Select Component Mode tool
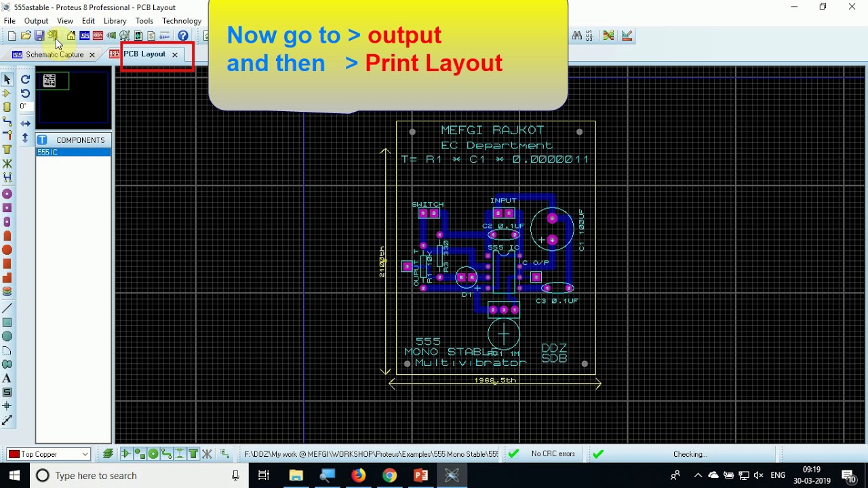 [x=7, y=94]
